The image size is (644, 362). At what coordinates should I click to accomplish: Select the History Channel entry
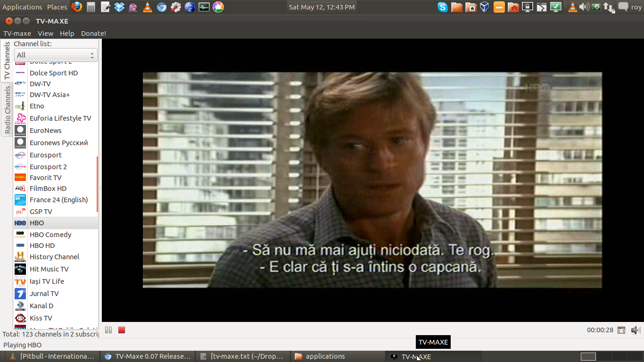coord(56,257)
